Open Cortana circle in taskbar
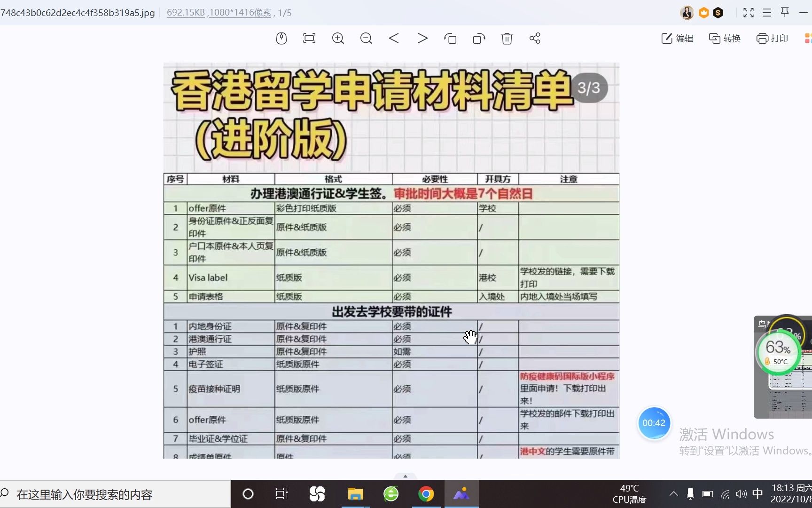 (x=248, y=494)
